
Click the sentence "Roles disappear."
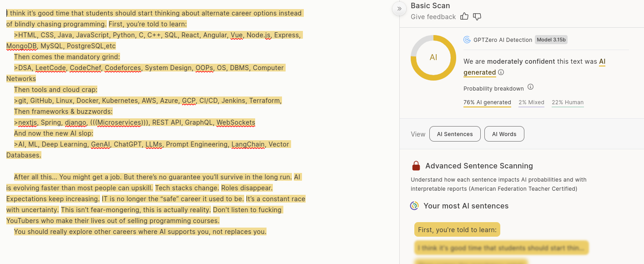[x=247, y=188]
